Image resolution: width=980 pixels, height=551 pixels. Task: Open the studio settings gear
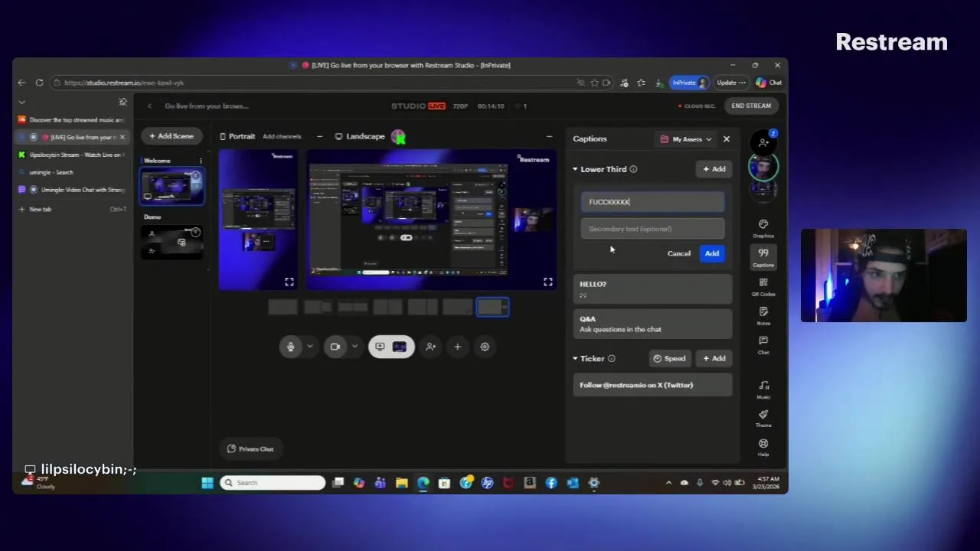pyautogui.click(x=485, y=347)
